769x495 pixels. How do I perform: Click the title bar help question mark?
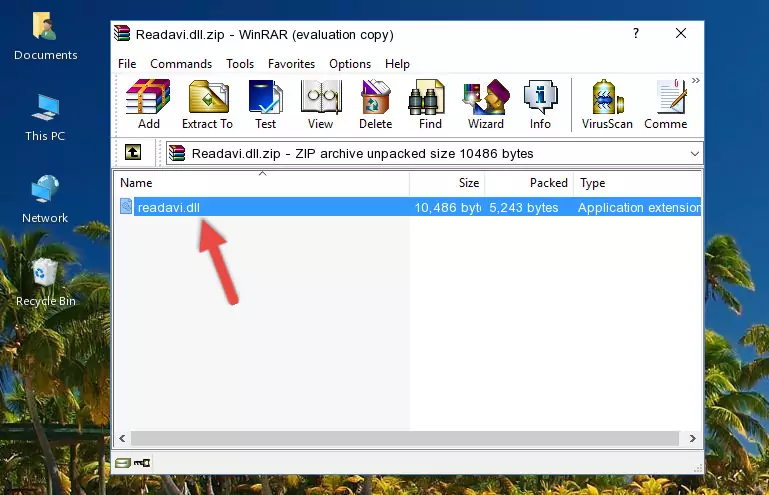click(636, 33)
